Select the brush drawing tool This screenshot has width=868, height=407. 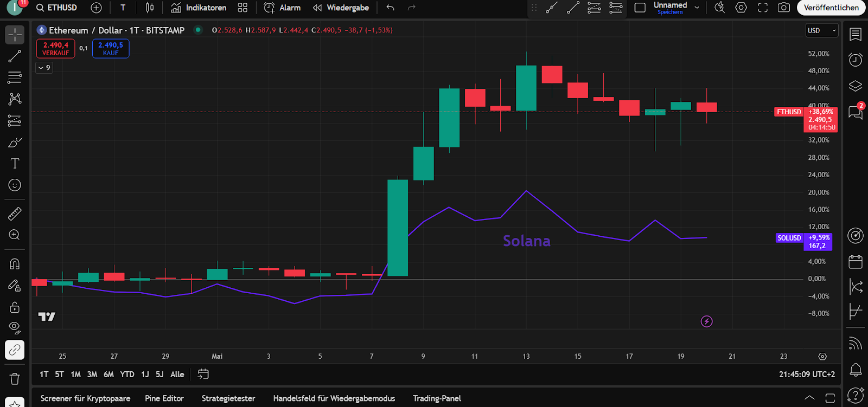(x=15, y=142)
